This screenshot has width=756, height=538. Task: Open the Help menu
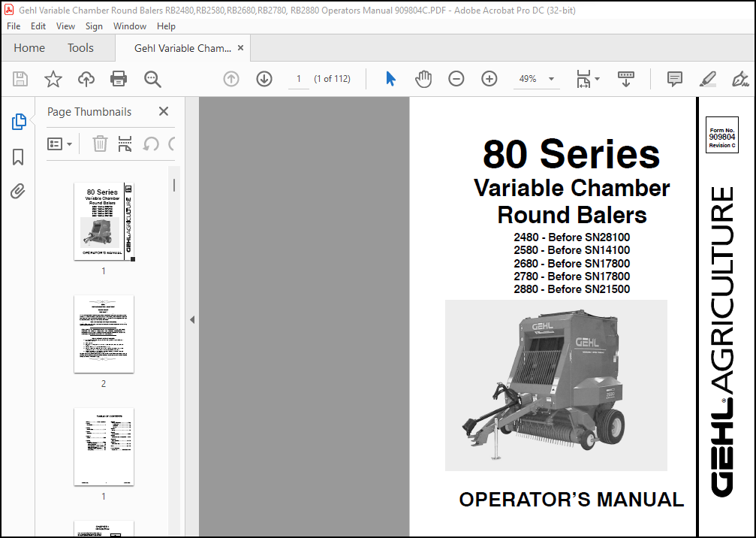pos(166,26)
